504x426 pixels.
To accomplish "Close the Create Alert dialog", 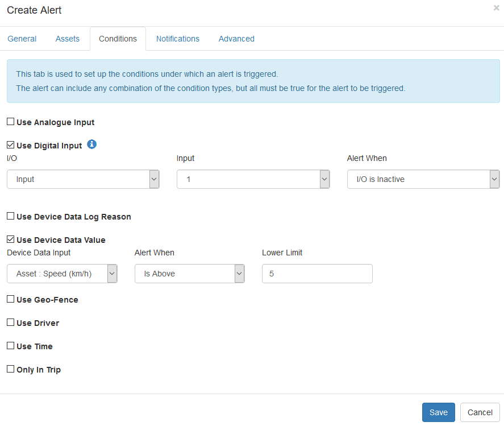I will coord(497,8).
